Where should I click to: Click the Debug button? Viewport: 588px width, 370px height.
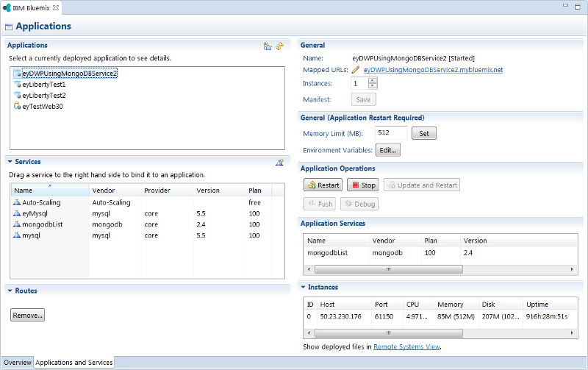coord(359,204)
